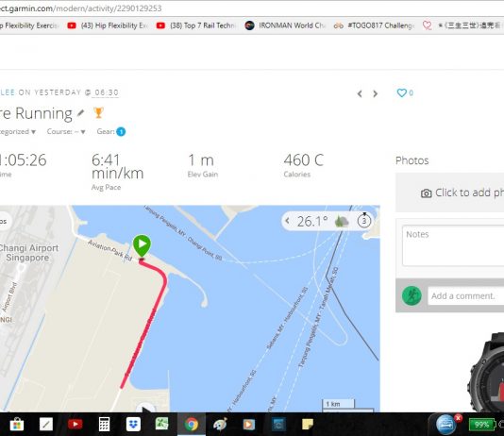This screenshot has width=504, height=436.
Task: Collapse the weather widget left chevron
Action: 287,221
